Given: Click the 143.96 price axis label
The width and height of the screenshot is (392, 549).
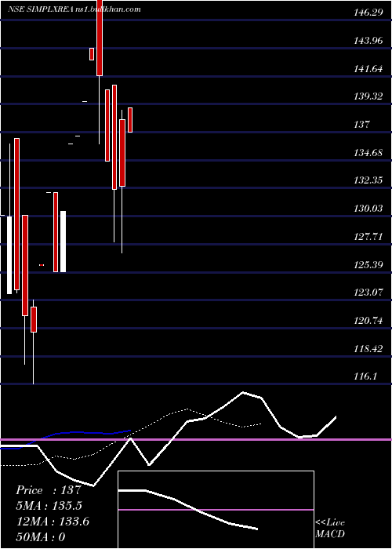Looking at the screenshot, I should click(x=368, y=41).
